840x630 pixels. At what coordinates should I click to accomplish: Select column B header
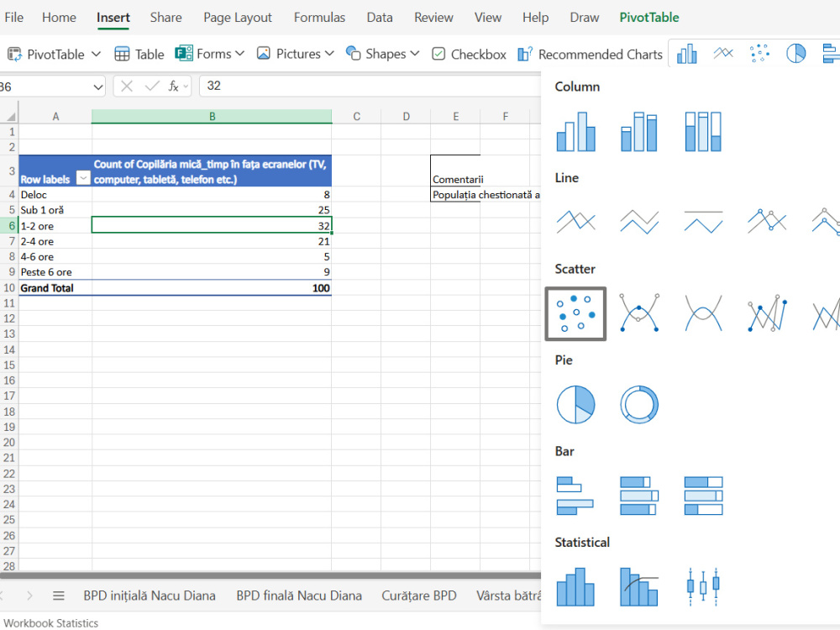212,116
